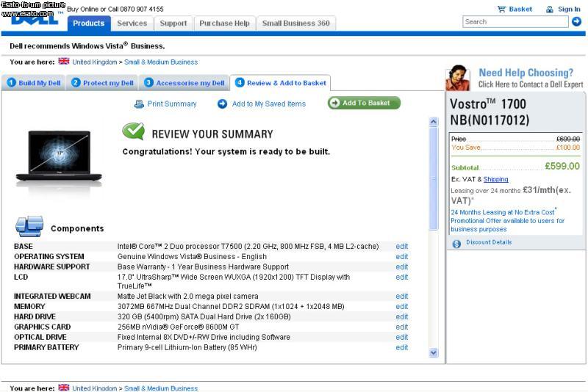Image resolution: width=588 pixels, height=392 pixels.
Task: Edit the HARDWARE SUPPORT component
Action: [x=401, y=266]
